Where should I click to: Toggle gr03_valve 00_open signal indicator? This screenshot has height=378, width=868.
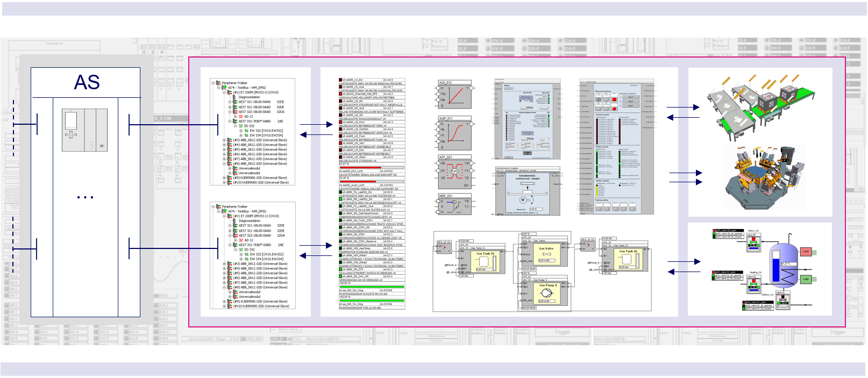pos(714,231)
